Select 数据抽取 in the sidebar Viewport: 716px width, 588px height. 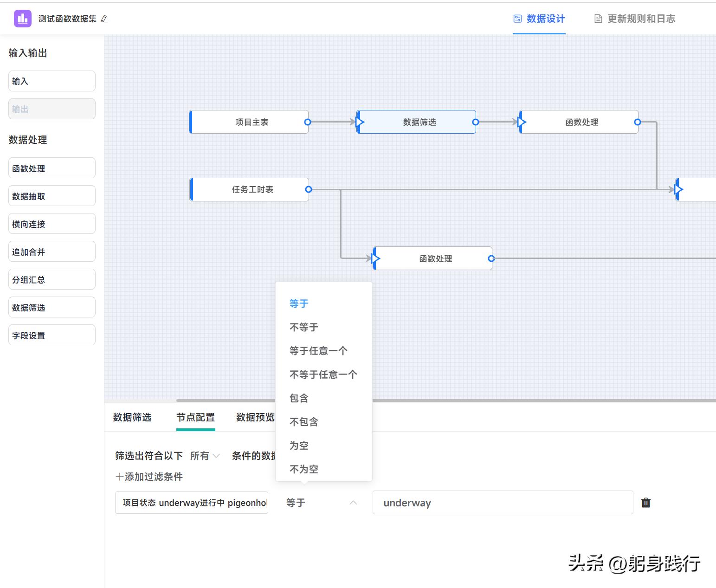click(52, 196)
